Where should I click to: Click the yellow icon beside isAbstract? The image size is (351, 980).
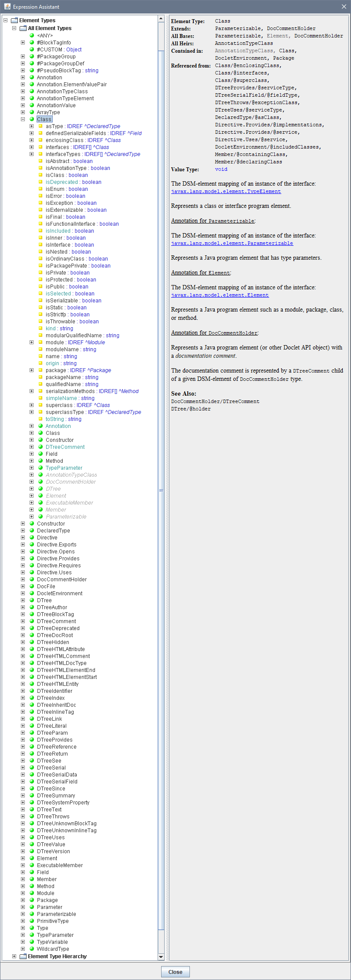coord(40,161)
